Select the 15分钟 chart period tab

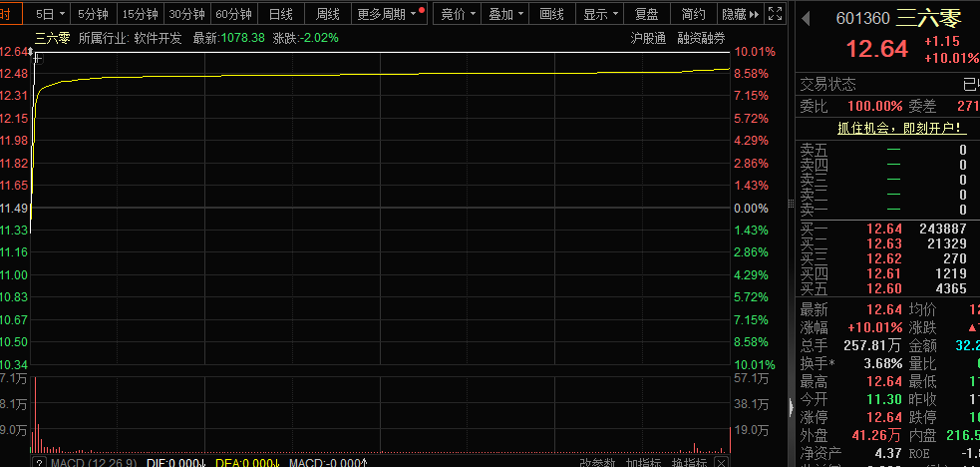pos(139,15)
